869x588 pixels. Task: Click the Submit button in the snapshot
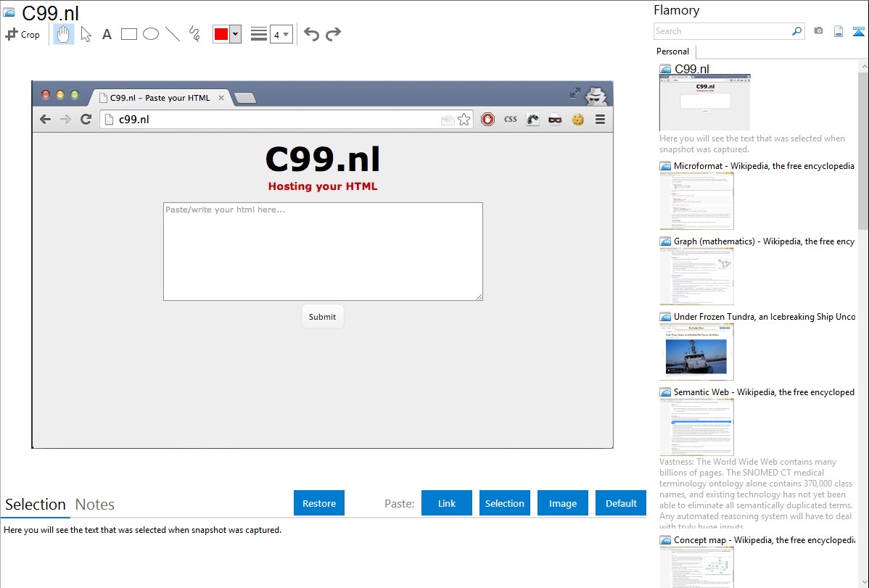point(323,316)
